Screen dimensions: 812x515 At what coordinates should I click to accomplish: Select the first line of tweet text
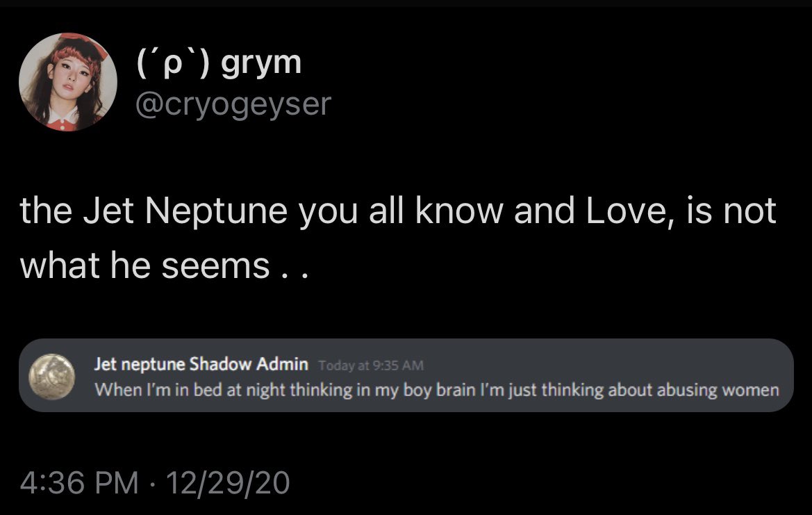click(397, 211)
